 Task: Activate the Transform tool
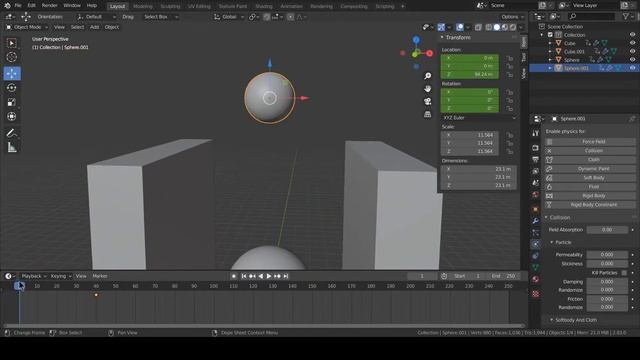coord(12,116)
